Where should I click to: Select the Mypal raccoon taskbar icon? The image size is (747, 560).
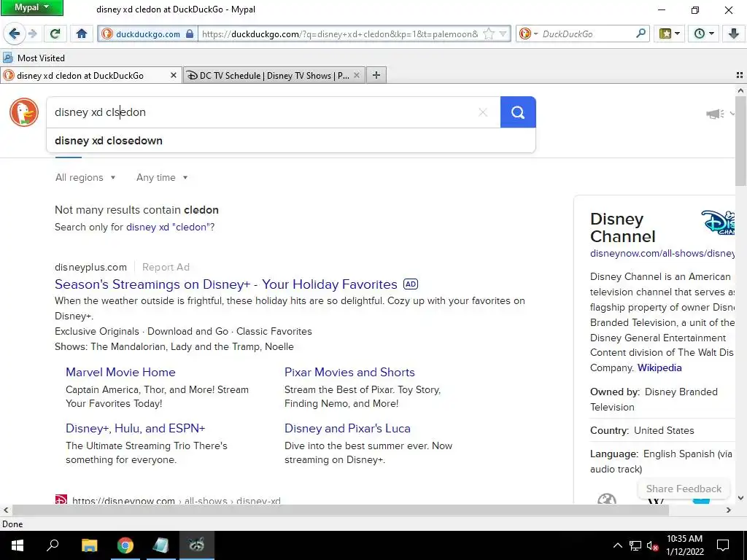click(197, 545)
